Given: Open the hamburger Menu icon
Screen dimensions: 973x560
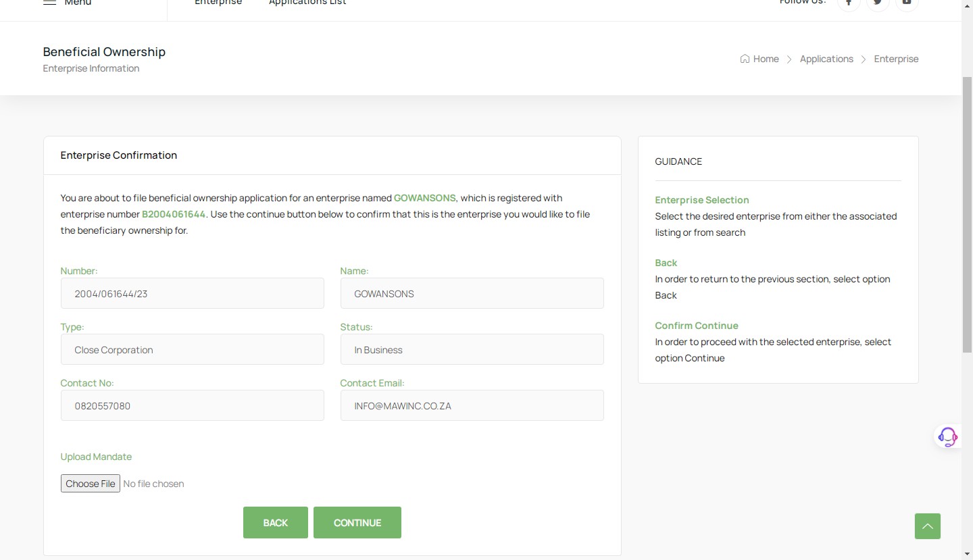Looking at the screenshot, I should pos(49,3).
